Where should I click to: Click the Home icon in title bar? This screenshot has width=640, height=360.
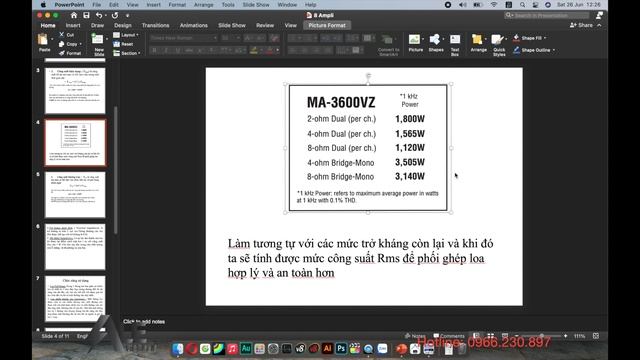(x=73, y=16)
